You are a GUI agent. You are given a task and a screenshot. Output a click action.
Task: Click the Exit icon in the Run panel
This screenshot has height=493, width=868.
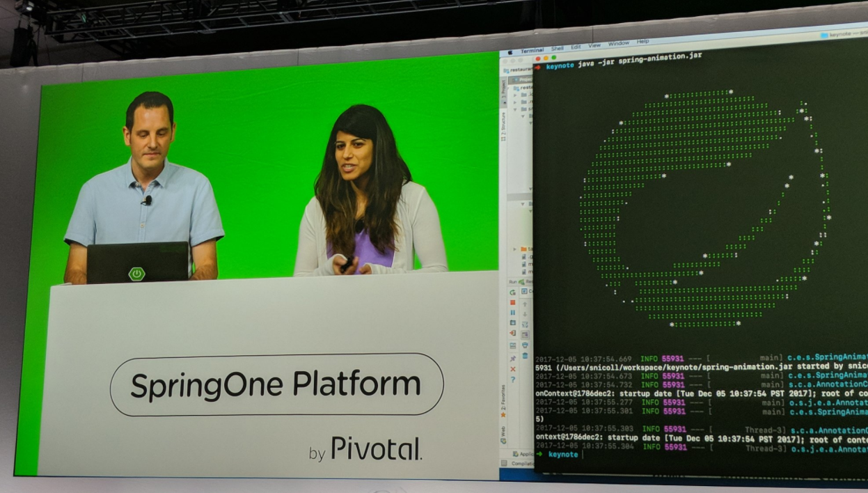coord(513,333)
